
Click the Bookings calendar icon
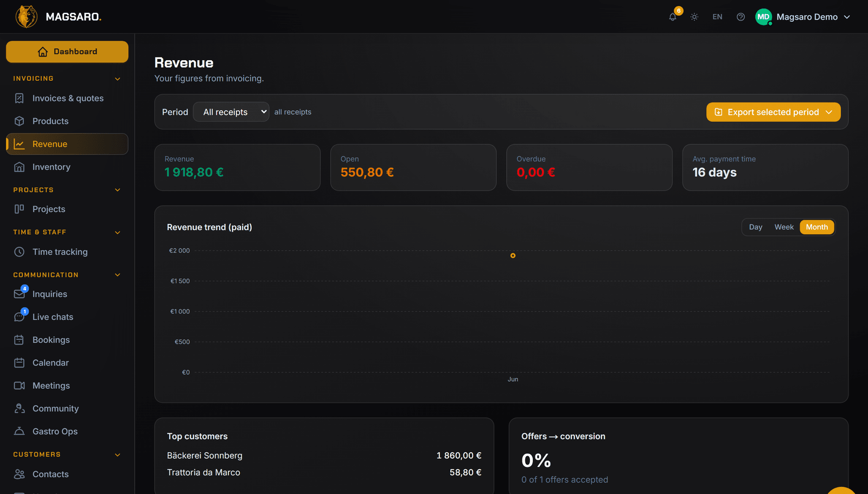pos(20,340)
